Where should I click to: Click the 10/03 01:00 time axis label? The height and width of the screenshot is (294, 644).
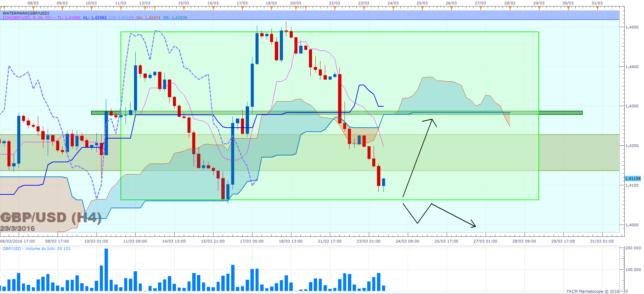click(96, 241)
